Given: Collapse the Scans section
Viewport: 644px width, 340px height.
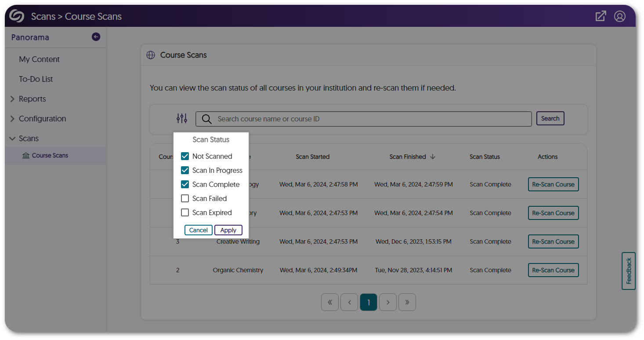Looking at the screenshot, I should (x=12, y=139).
